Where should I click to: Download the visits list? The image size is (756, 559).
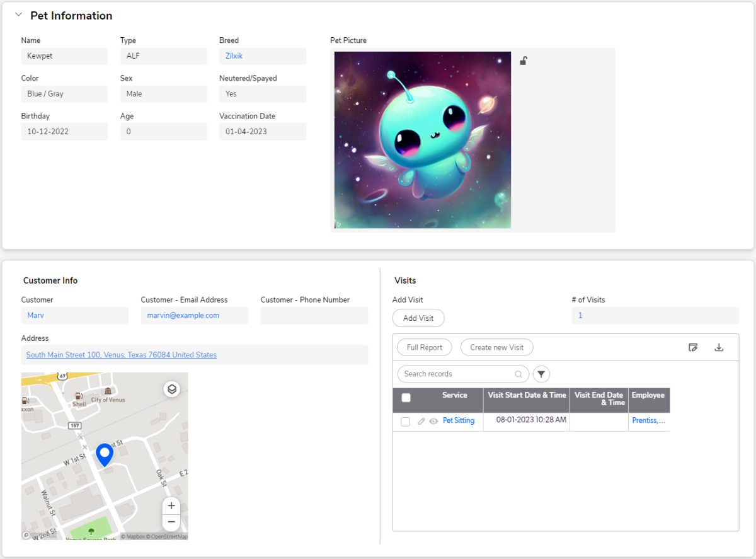(x=719, y=347)
